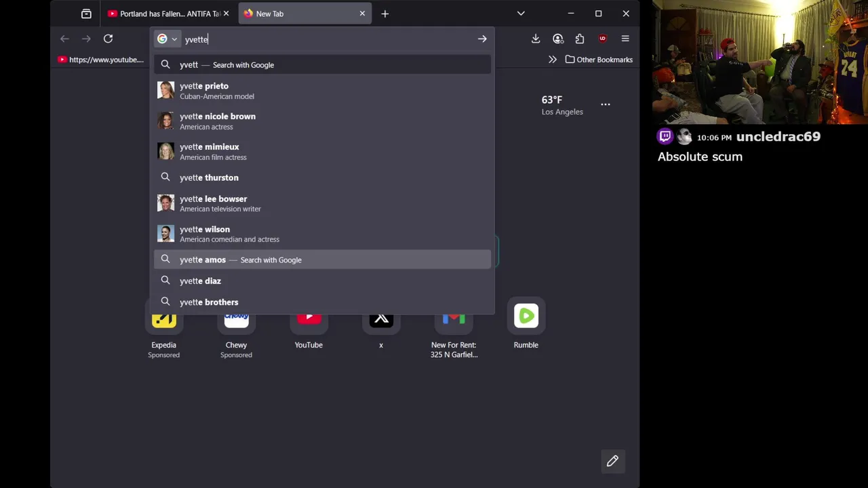Click the customize new tab pencil icon
The image size is (868, 488).
[612, 461]
